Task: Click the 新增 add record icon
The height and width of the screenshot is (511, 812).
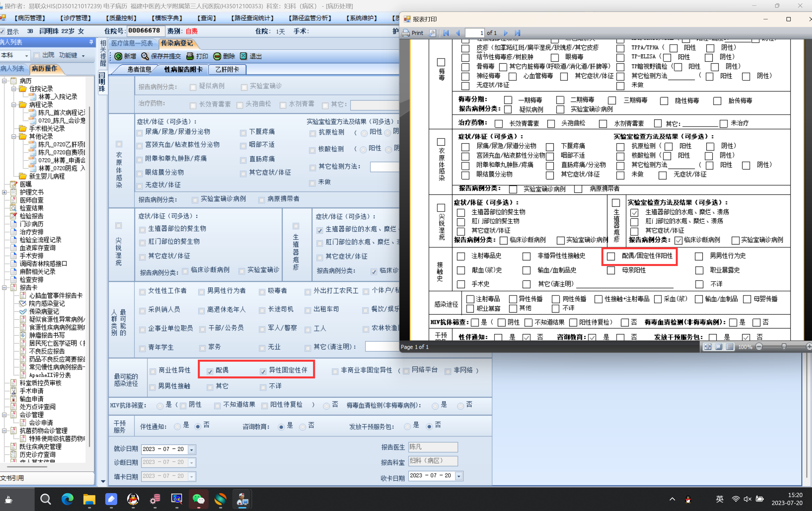Action: (118, 56)
